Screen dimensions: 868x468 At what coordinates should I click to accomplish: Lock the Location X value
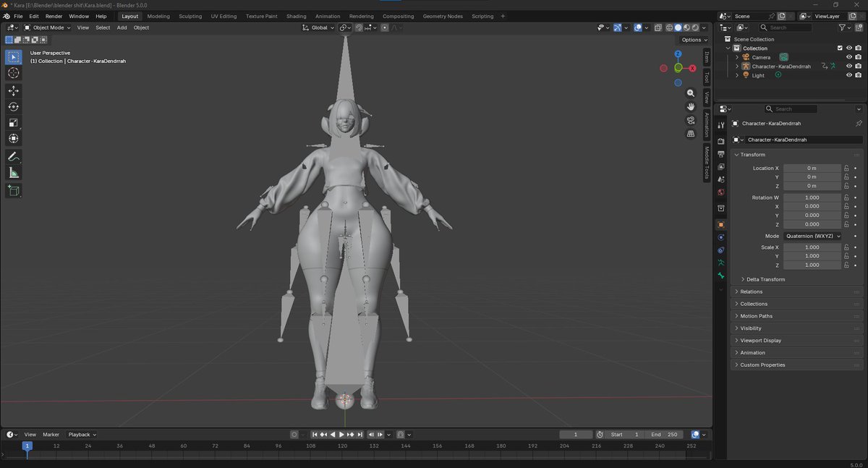point(846,168)
